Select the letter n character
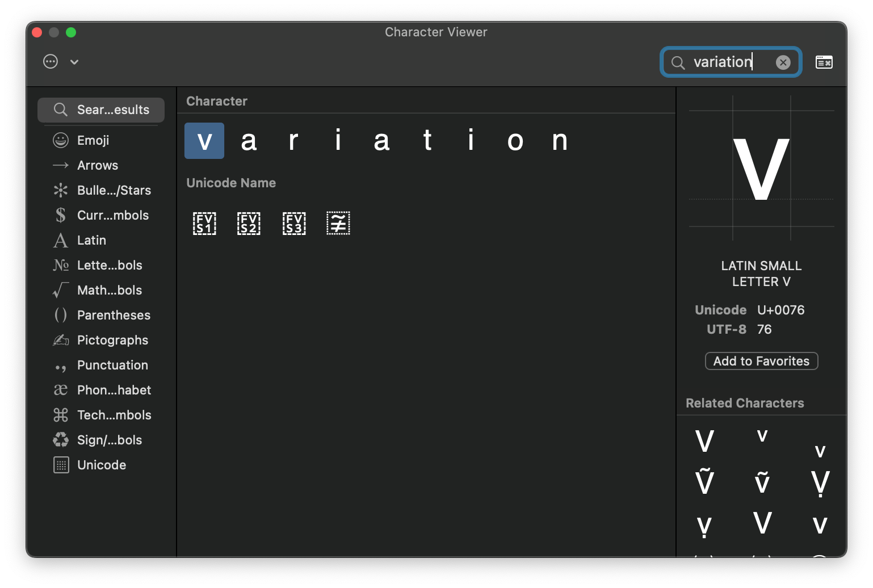 (560, 141)
